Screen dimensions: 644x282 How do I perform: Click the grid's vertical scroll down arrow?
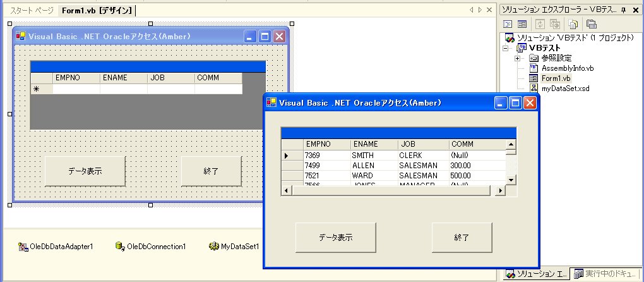pos(511,180)
